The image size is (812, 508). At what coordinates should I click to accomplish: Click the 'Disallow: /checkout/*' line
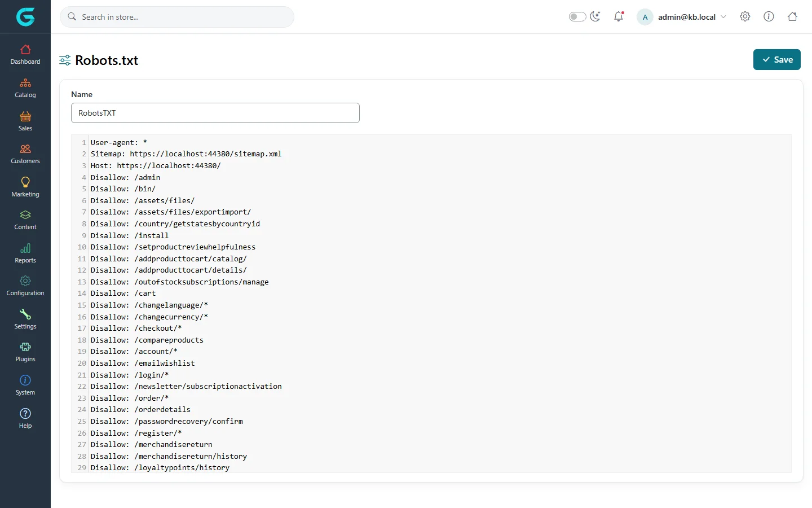tap(136, 328)
